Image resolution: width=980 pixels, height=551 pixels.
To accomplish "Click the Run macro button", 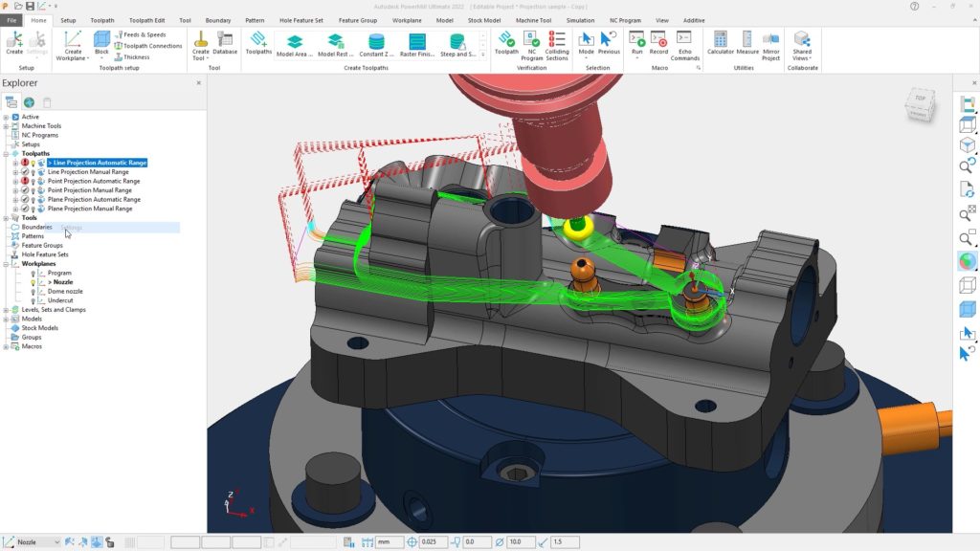I will pyautogui.click(x=636, y=46).
